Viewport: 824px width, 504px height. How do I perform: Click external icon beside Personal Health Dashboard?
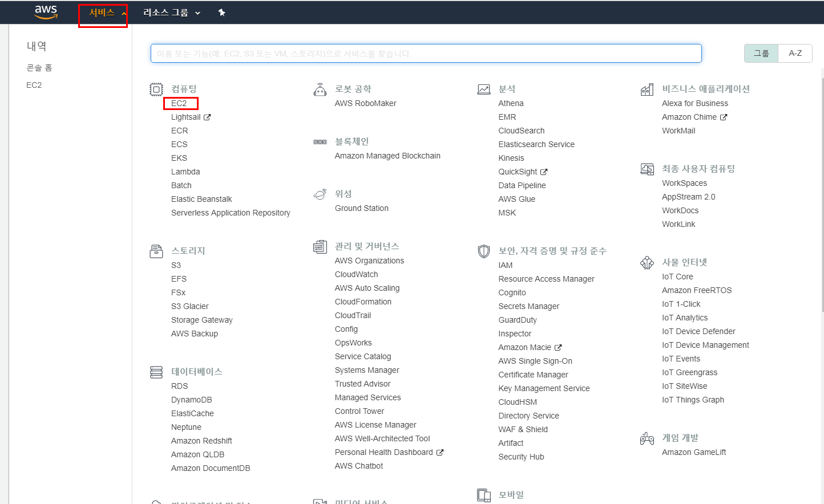coord(440,453)
